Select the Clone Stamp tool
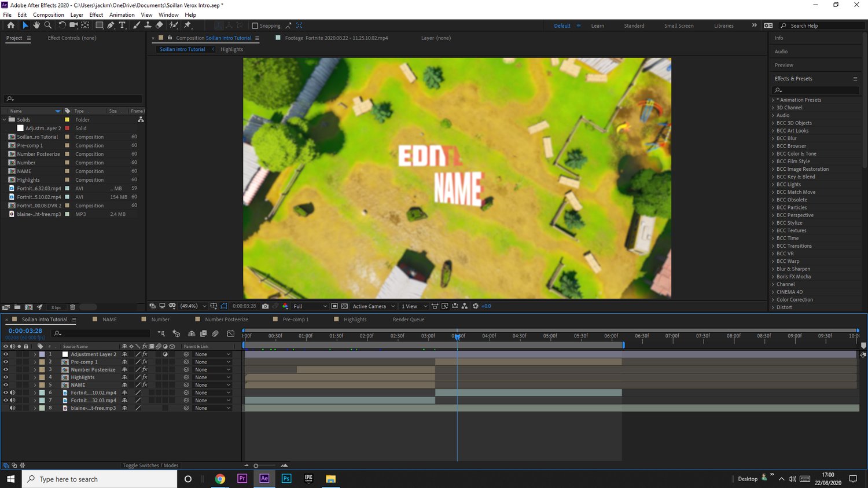The height and width of the screenshot is (488, 868). coord(148,25)
